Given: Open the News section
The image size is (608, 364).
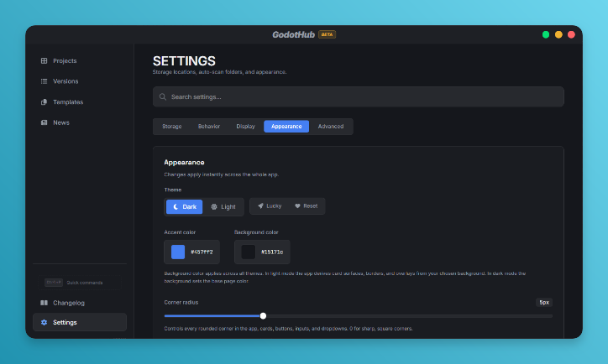Looking at the screenshot, I should click(x=55, y=122).
